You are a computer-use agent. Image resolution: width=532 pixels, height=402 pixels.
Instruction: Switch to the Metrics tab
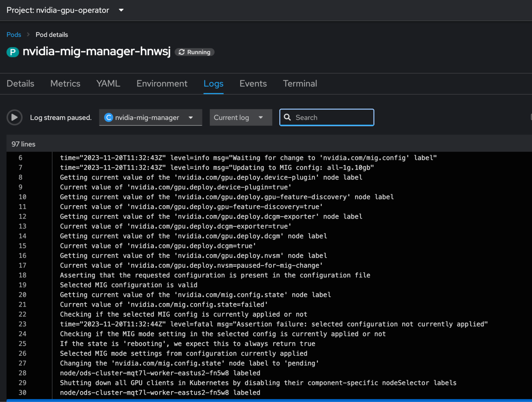[65, 84]
